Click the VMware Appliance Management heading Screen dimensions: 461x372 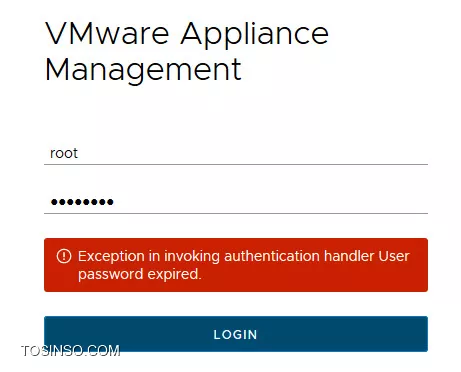pos(187,51)
